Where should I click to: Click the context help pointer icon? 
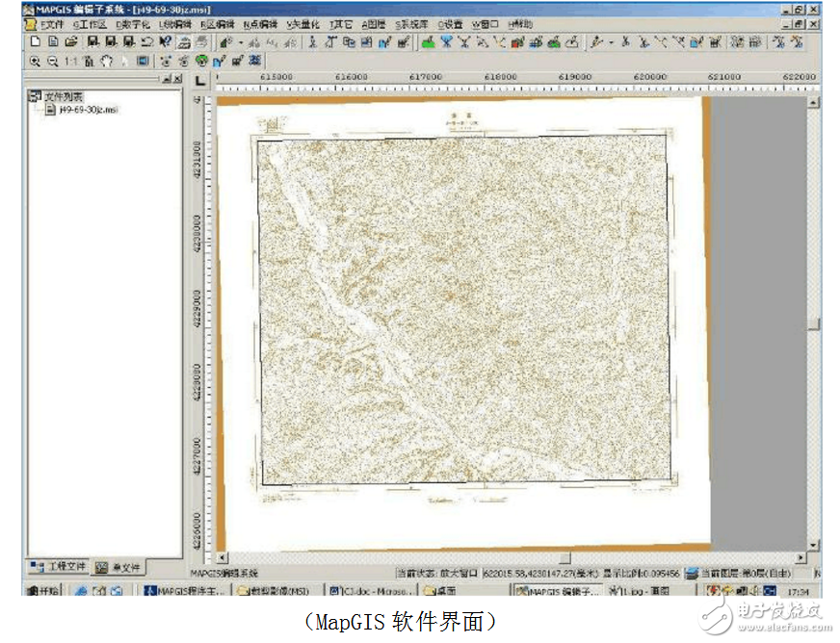pyautogui.click(x=165, y=41)
